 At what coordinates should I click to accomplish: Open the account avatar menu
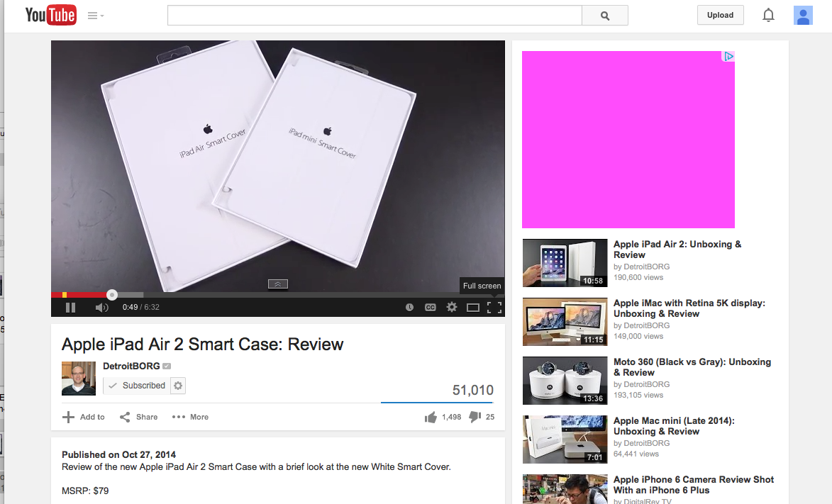(x=803, y=16)
